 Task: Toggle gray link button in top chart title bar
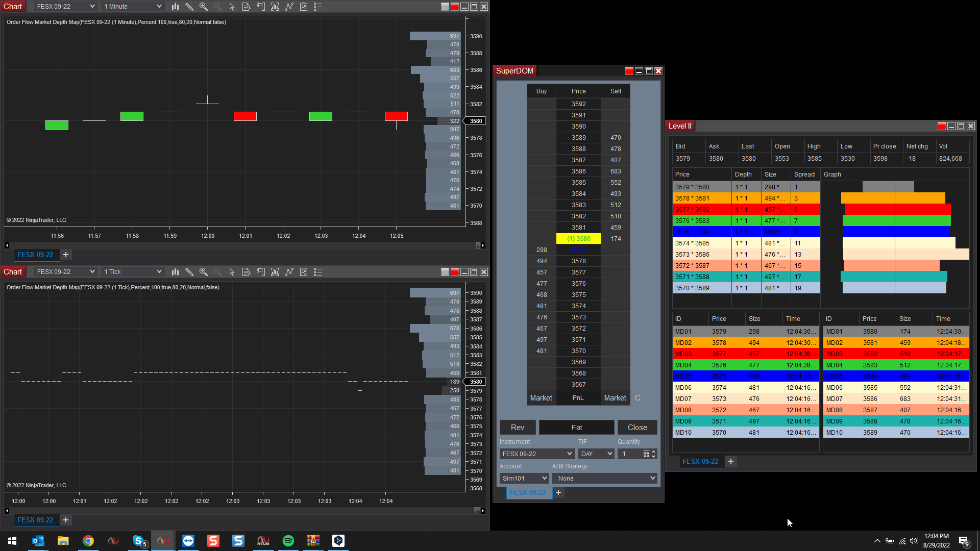(x=445, y=7)
